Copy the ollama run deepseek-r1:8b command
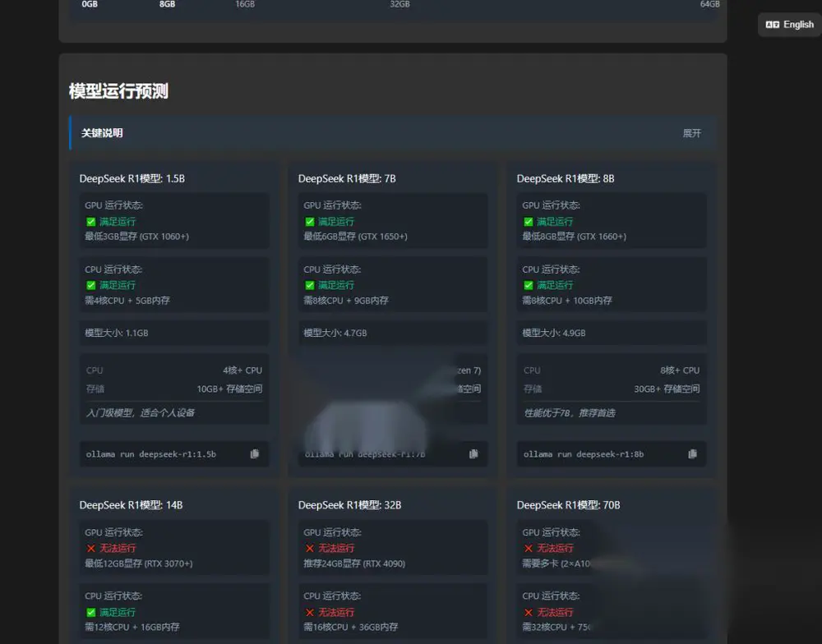 [692, 453]
